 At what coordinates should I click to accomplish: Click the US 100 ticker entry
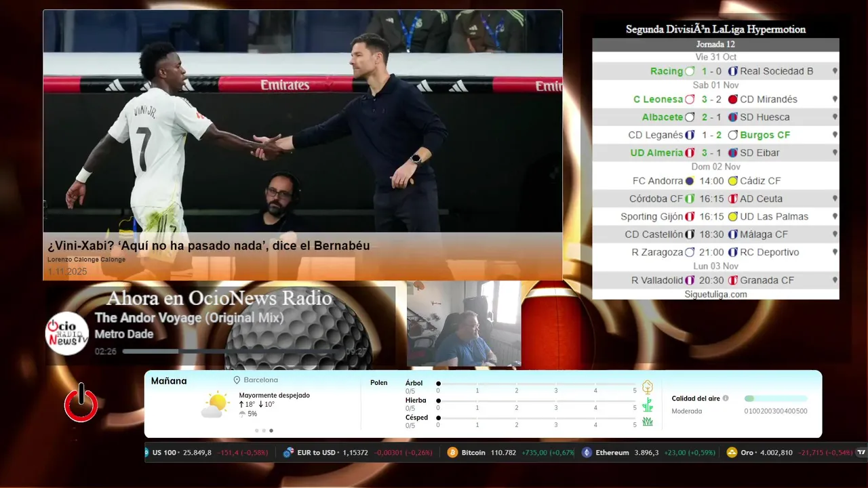207,452
